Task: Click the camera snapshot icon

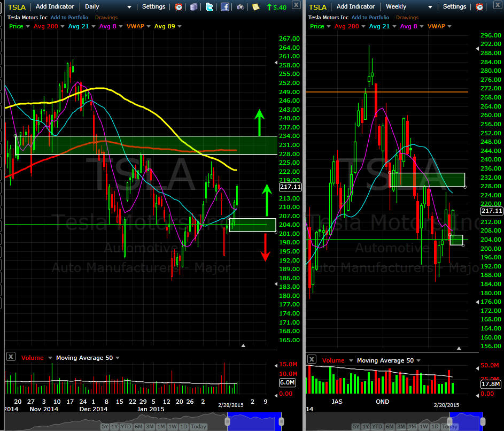Action: (x=241, y=7)
